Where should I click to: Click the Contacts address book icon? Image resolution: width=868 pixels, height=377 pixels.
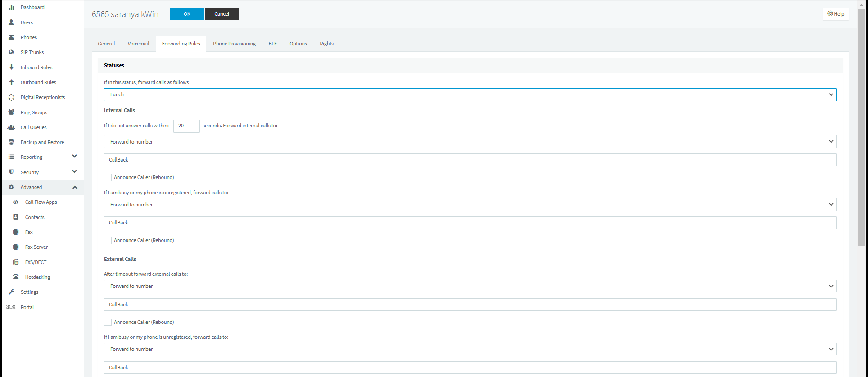tap(16, 217)
